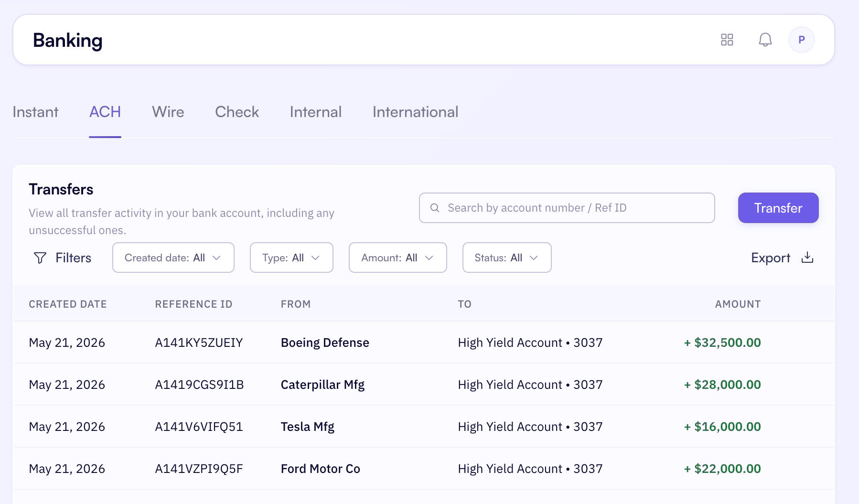This screenshot has height=504, width=859.
Task: Select reference ID A1419CGS9I1B
Action: 199,385
